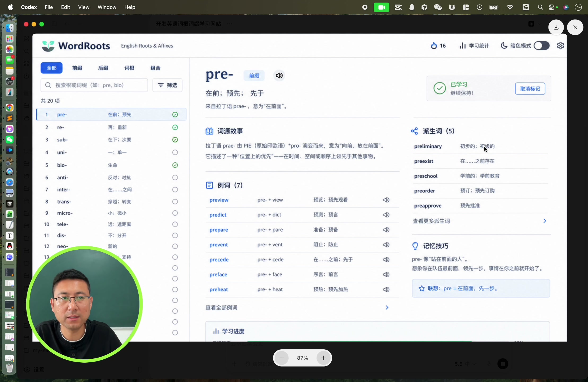Screen dimensions: 588x382
Task: Expand 查看更多派生词 arrow
Action: tap(545, 221)
